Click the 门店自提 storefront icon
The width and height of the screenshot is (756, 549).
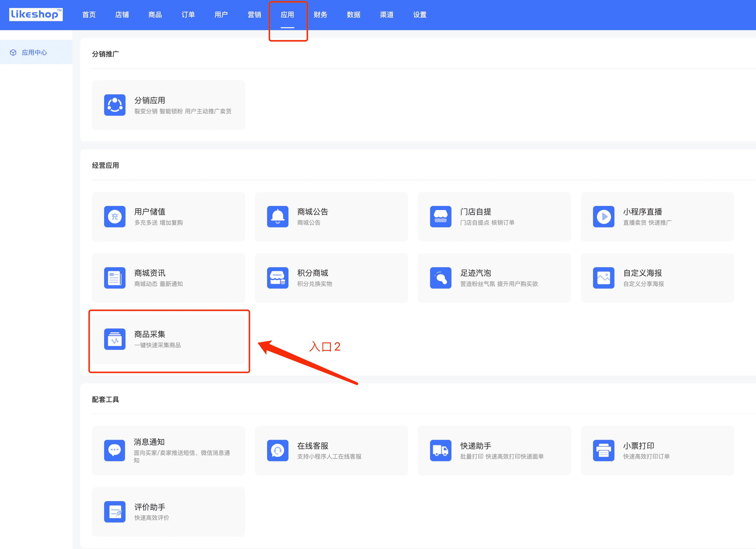tap(441, 217)
